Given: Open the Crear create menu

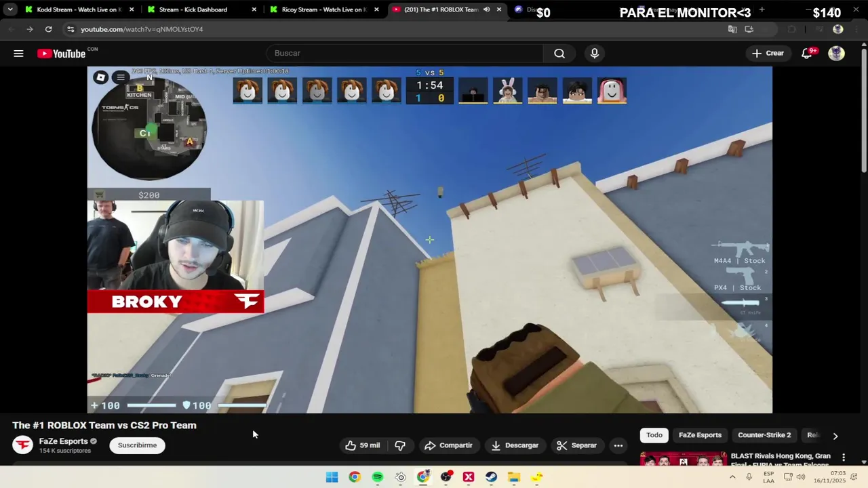Looking at the screenshot, I should coord(768,54).
